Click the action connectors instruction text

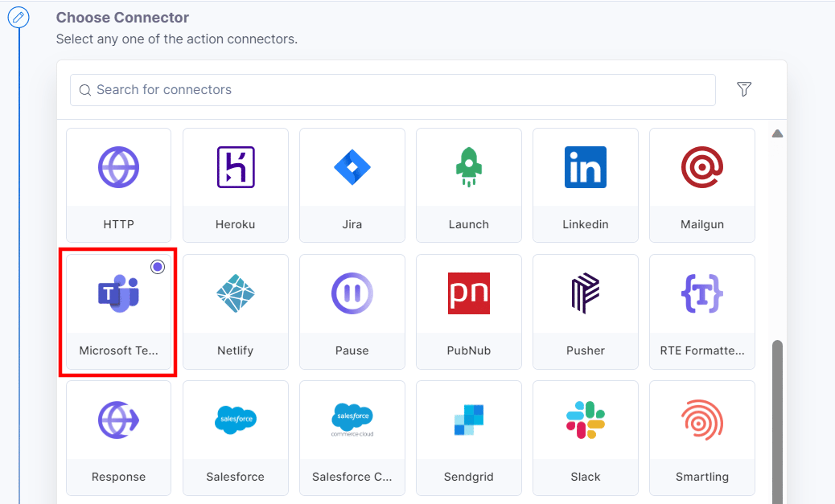pos(177,39)
